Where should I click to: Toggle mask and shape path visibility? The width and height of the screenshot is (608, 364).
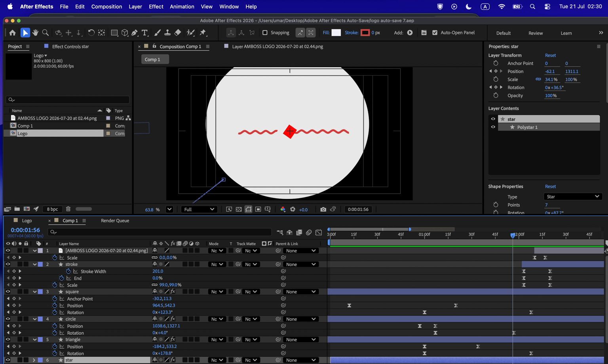click(249, 209)
